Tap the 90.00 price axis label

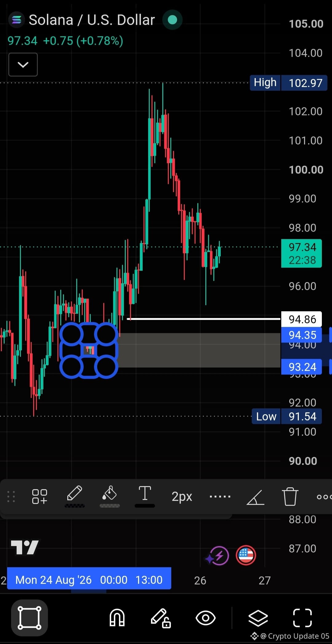pyautogui.click(x=303, y=461)
